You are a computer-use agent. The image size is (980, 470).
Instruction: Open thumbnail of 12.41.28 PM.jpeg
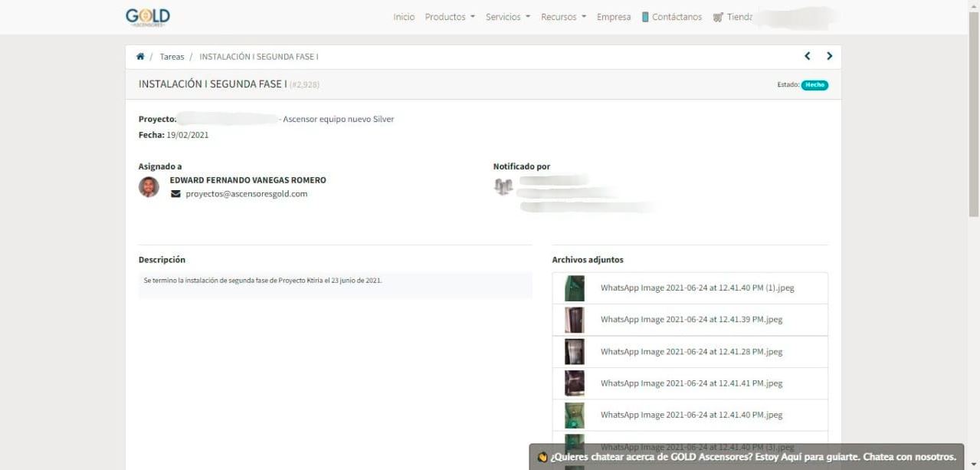point(575,352)
